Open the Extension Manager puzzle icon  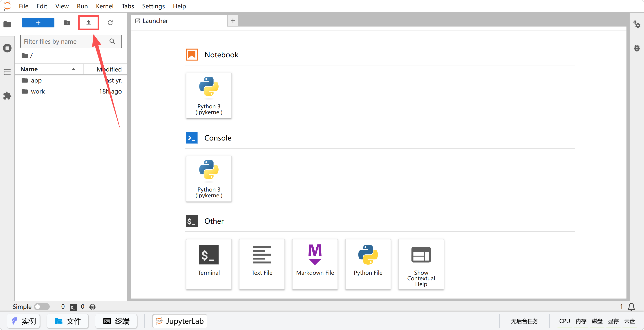[7, 96]
